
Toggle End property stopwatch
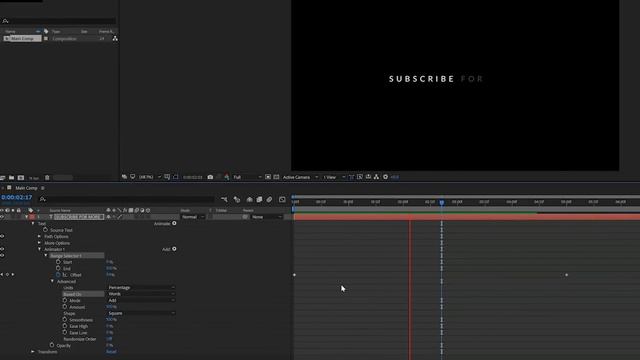(x=58, y=268)
